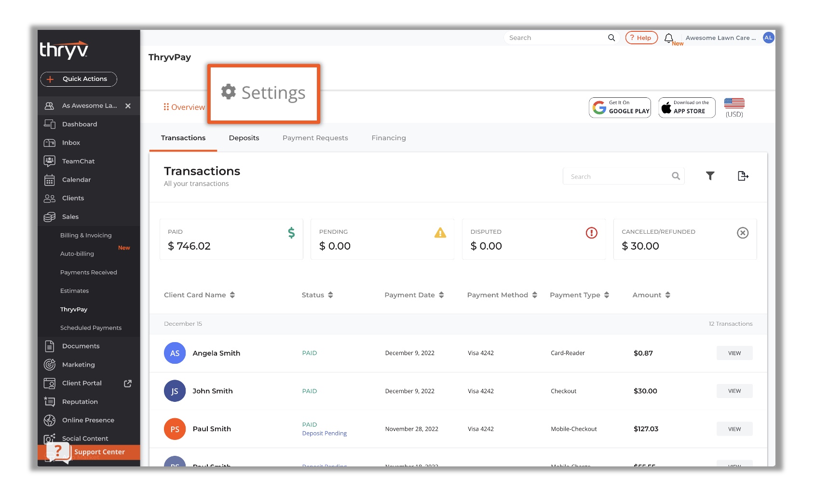Click the Cancelled/Refunded X circle icon
814x504 pixels.
pos(743,233)
